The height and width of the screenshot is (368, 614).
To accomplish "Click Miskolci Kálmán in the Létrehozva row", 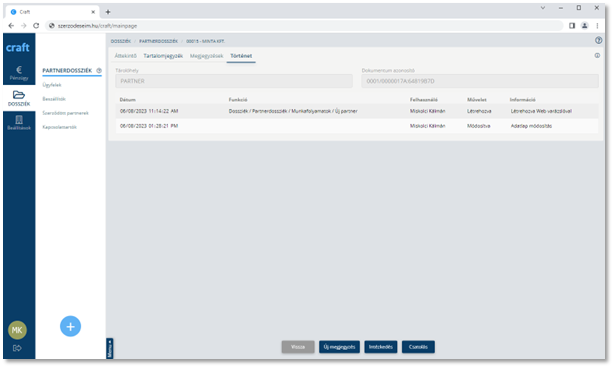I will [427, 111].
